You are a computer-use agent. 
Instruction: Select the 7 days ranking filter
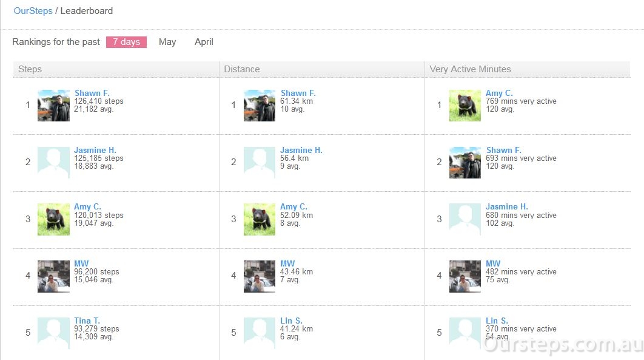pyautogui.click(x=127, y=42)
